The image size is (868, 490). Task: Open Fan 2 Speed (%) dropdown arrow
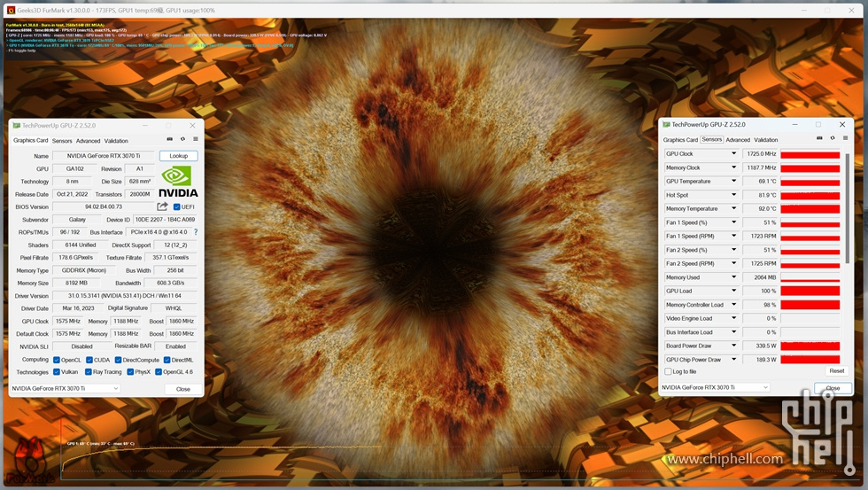[734, 250]
